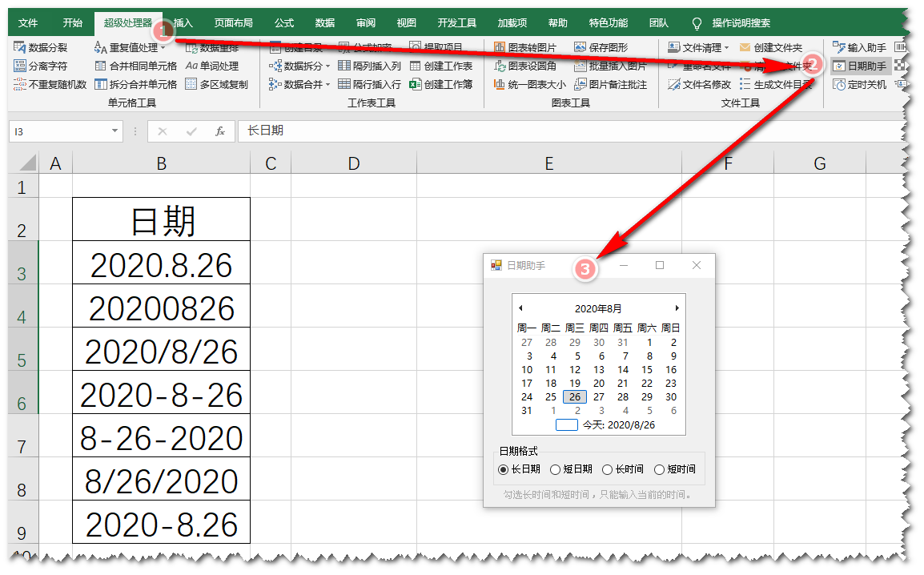Click the formula bar containing 长日期
This screenshot has width=924, height=575.
(572, 131)
